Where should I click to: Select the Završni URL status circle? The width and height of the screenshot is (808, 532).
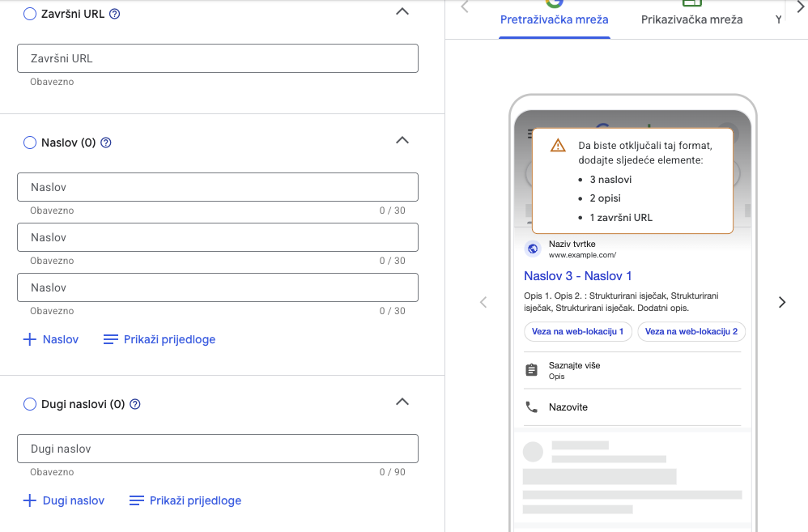pos(30,14)
